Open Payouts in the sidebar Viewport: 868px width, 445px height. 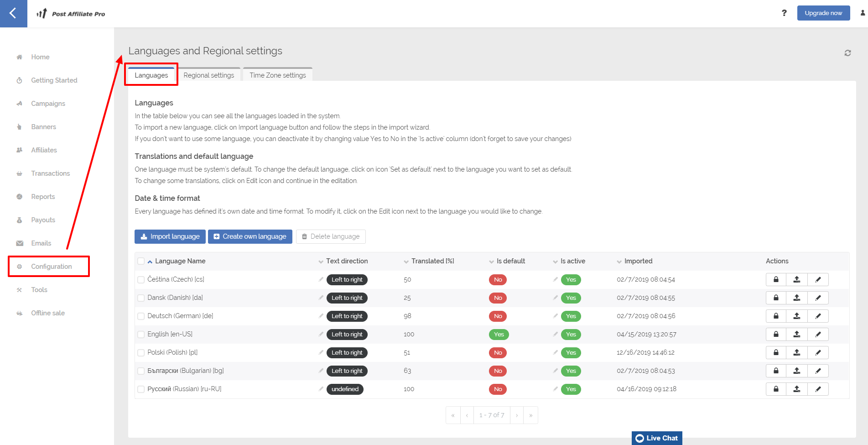click(x=43, y=220)
